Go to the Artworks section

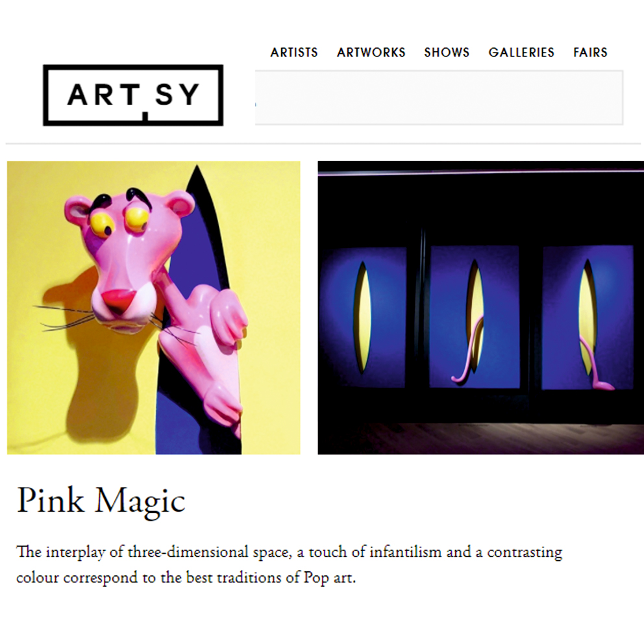tap(371, 53)
